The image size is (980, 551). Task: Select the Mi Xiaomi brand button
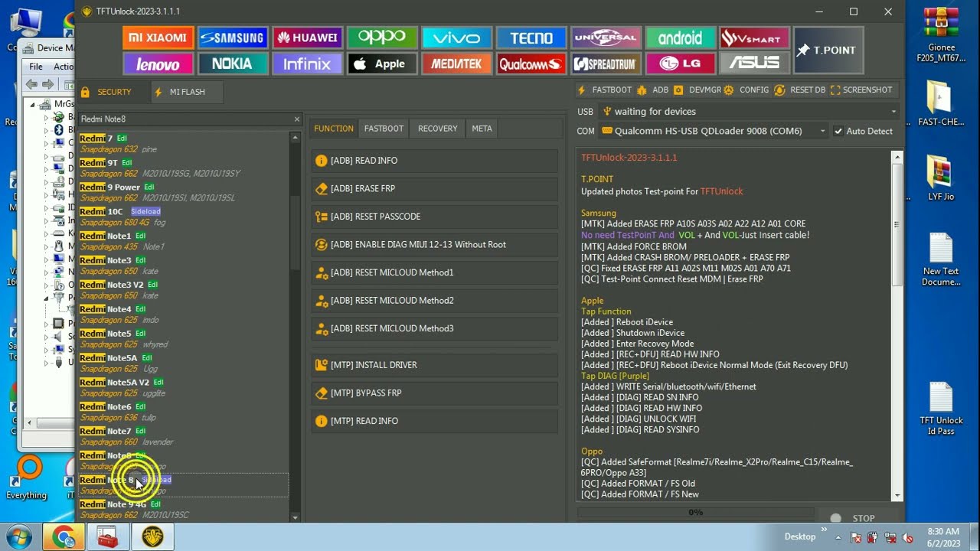[x=158, y=37]
